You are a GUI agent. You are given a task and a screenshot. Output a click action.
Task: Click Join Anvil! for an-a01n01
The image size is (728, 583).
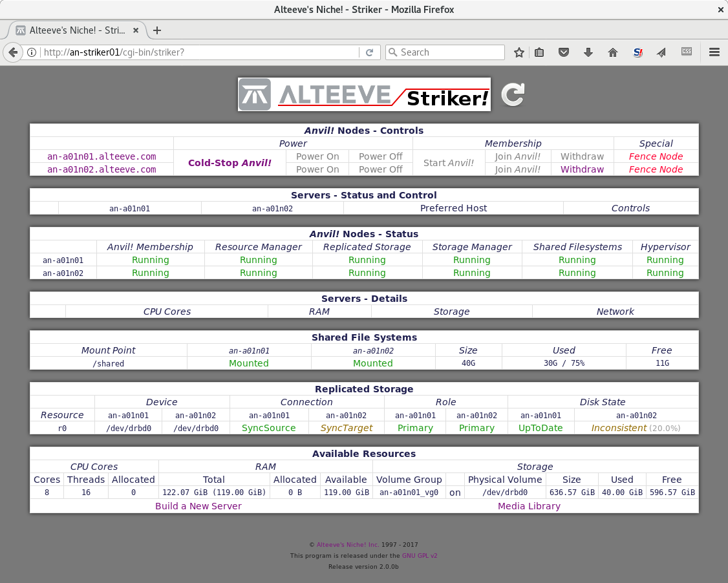518,156
